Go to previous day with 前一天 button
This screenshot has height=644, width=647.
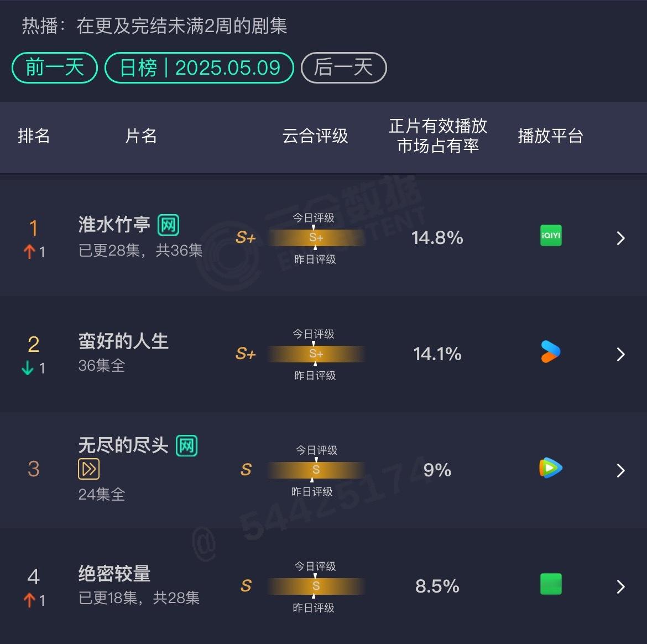coord(55,67)
